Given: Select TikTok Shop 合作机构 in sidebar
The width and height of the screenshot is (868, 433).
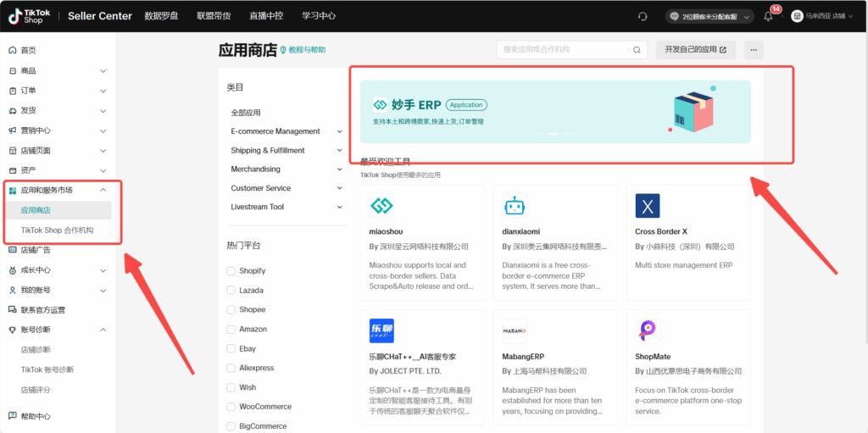Looking at the screenshot, I should 58,230.
